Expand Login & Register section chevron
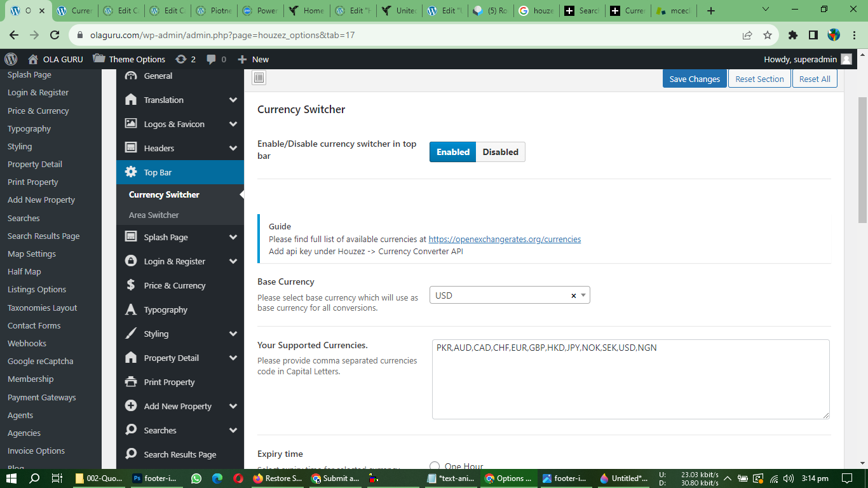This screenshot has height=488, width=868. 233,261
